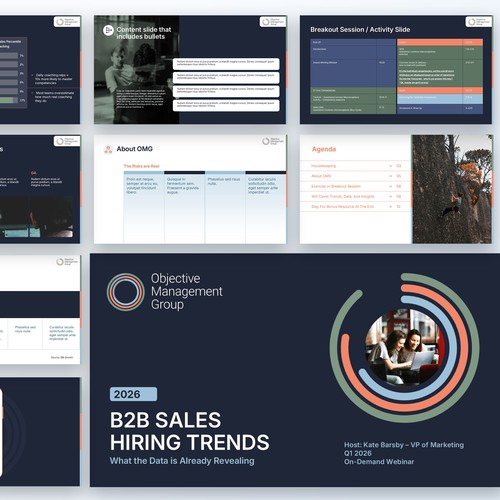Click 'The Risks are Real' subheading

click(141, 166)
